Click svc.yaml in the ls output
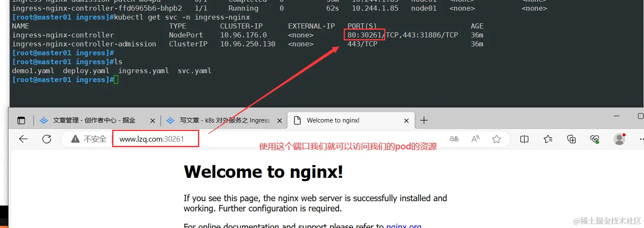 (x=195, y=71)
